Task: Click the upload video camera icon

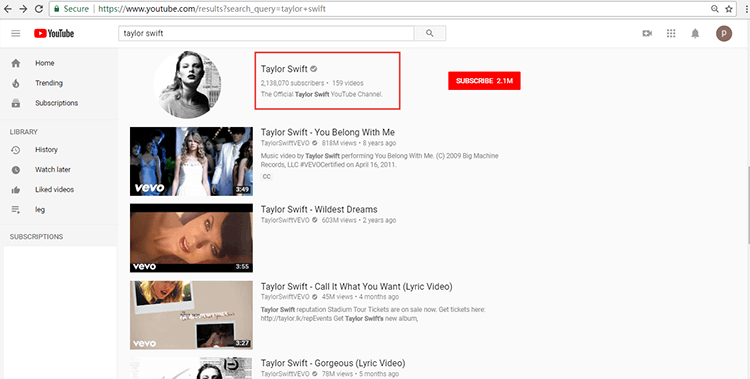Action: pyautogui.click(x=647, y=33)
